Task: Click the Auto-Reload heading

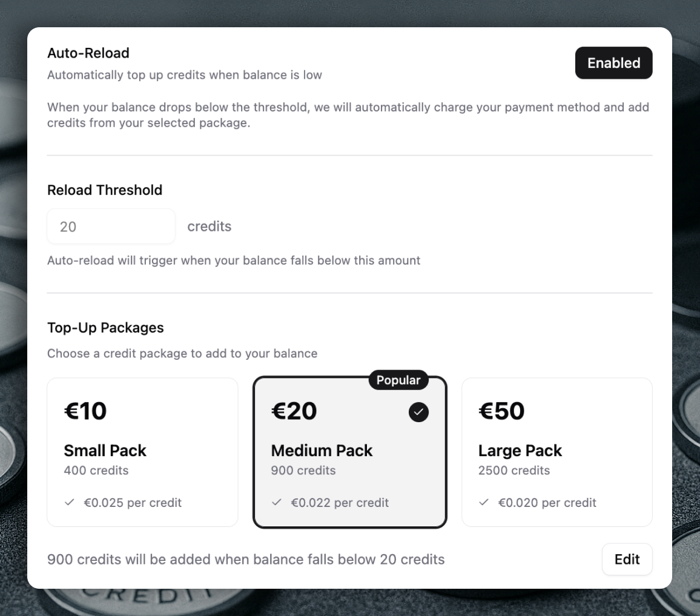Action: tap(88, 53)
